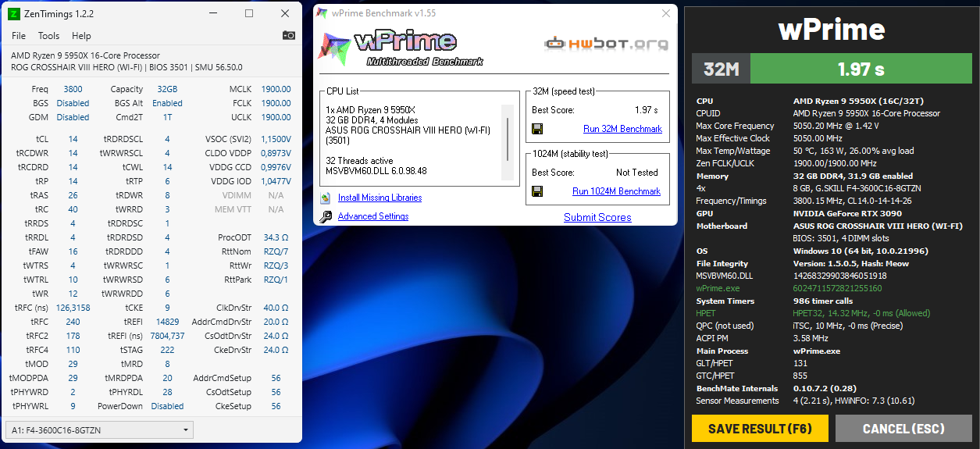
Task: Click the Advanced Settings key icon
Action: 326,216
